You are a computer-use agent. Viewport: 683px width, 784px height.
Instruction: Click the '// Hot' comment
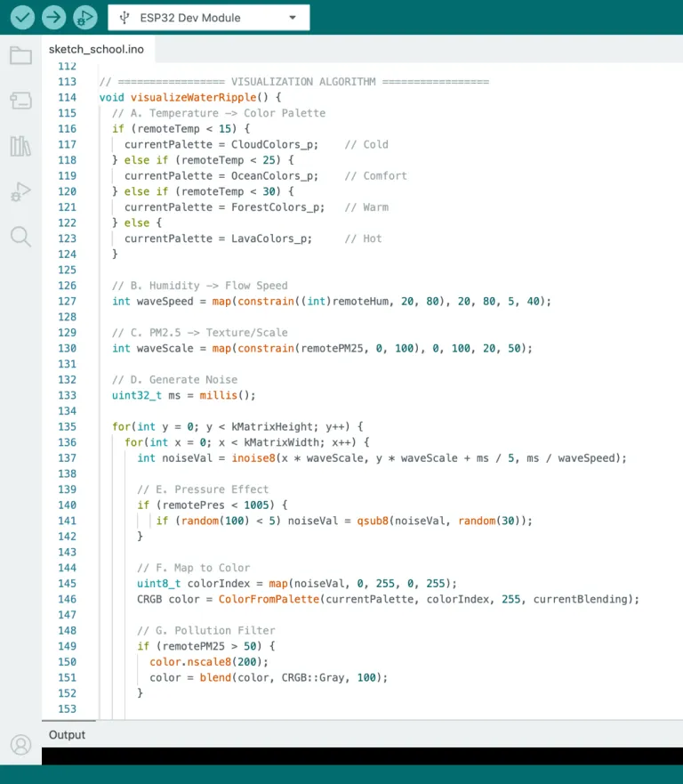tap(363, 238)
